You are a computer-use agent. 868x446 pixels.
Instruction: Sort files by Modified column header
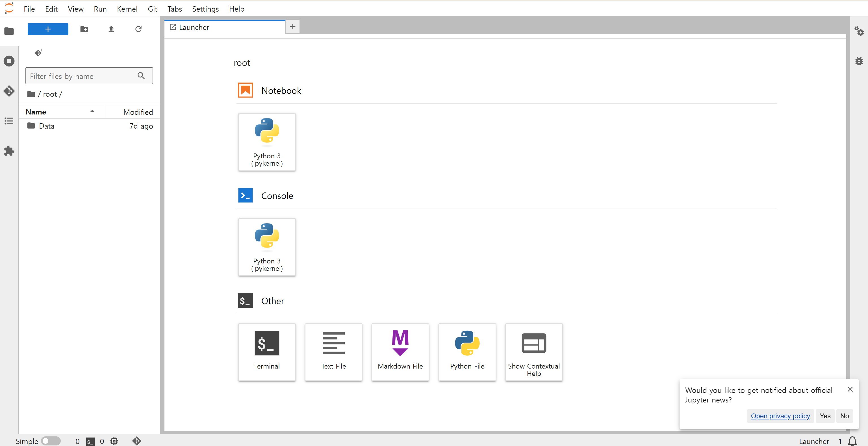tap(133, 112)
